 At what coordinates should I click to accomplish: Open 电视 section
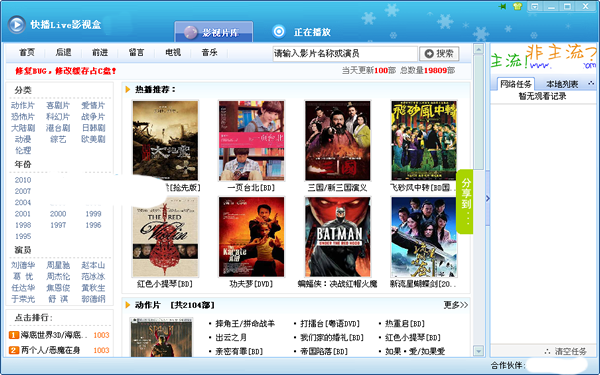173,52
